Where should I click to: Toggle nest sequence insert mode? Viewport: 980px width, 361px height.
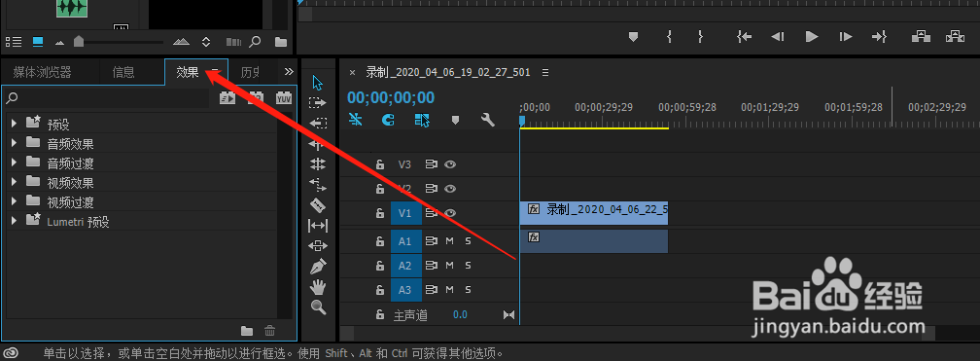[356, 120]
